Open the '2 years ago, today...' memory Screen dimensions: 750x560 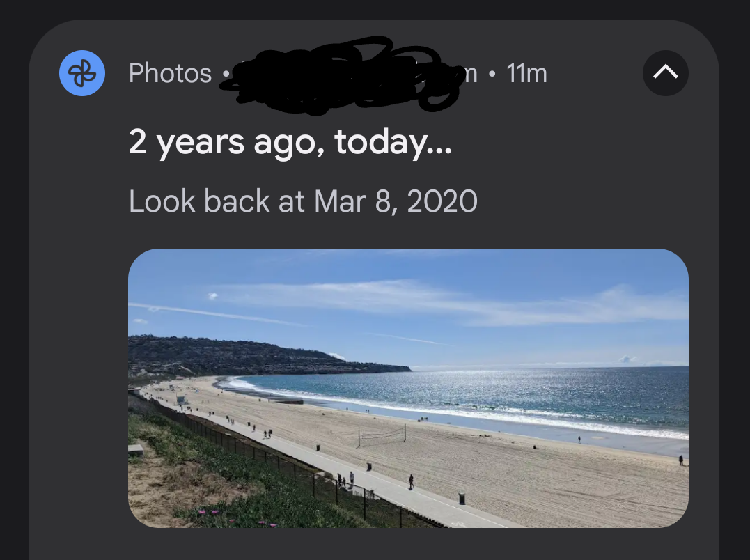290,141
